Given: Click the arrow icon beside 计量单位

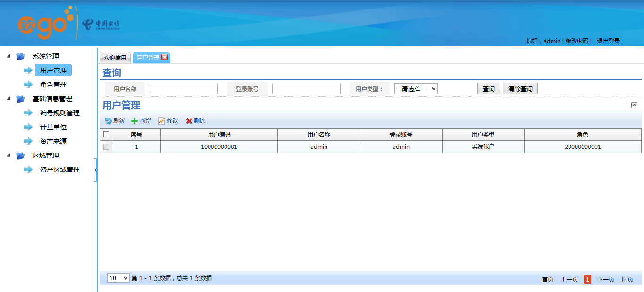Looking at the screenshot, I should point(28,127).
